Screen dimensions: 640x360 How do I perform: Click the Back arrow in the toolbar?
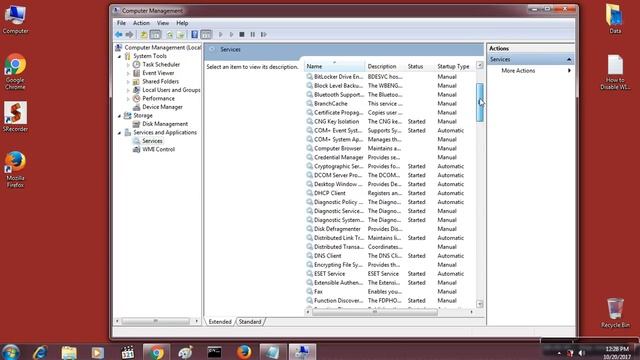pyautogui.click(x=119, y=35)
